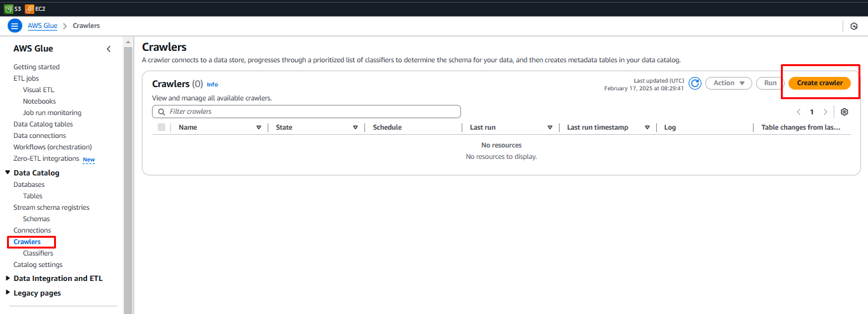Go to previous page of crawlers
Screen dimensions: 868x314
799,112
